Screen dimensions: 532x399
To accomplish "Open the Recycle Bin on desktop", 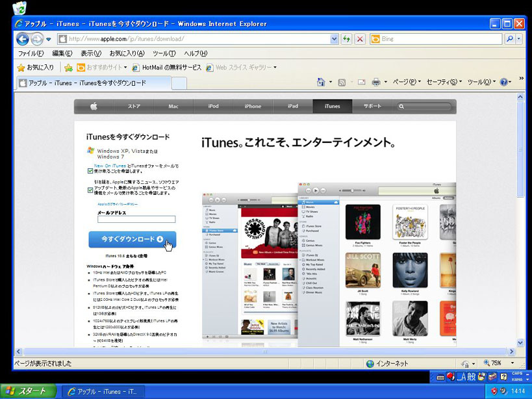I will [x=19, y=8].
